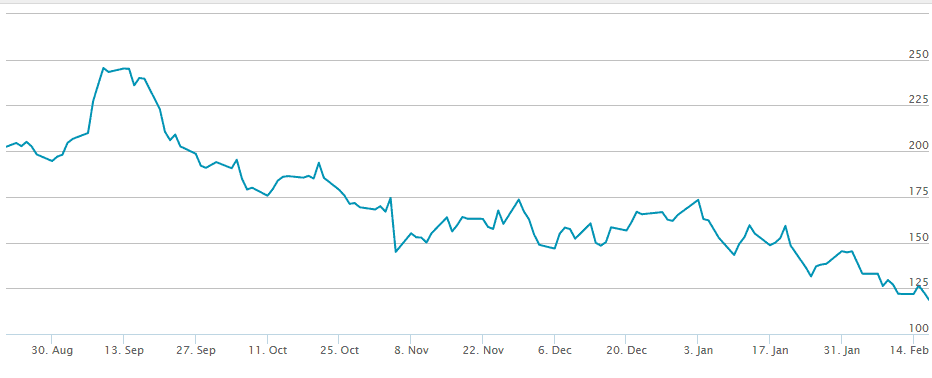Click the 8. Nov date label
The height and width of the screenshot is (378, 932).
(x=411, y=351)
